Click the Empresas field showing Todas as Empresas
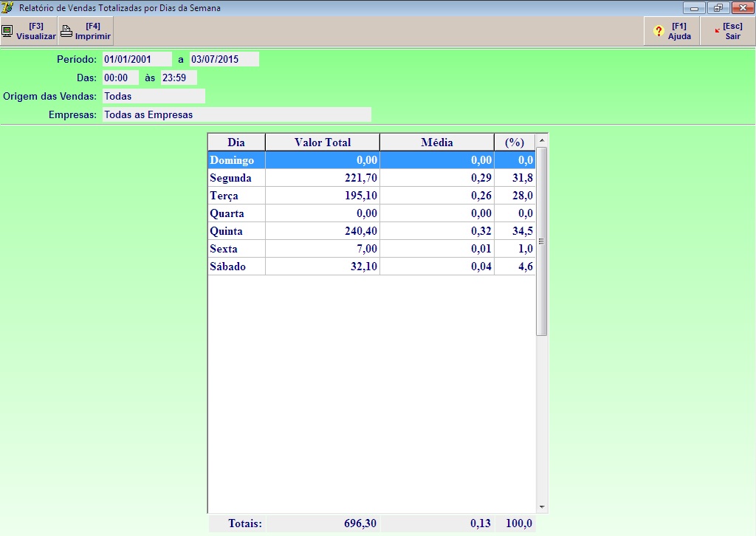Viewport: 756px width, 536px height. coord(236,114)
